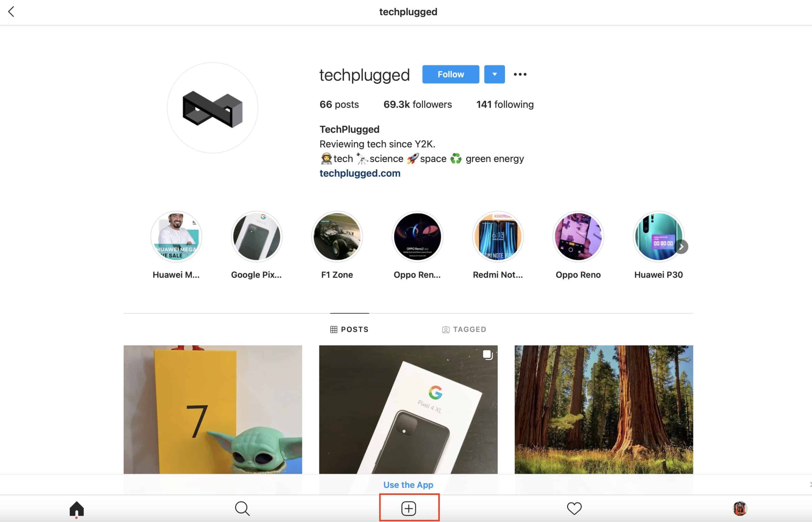Switch to the Posts tab
The height and width of the screenshot is (522, 812).
(x=350, y=329)
